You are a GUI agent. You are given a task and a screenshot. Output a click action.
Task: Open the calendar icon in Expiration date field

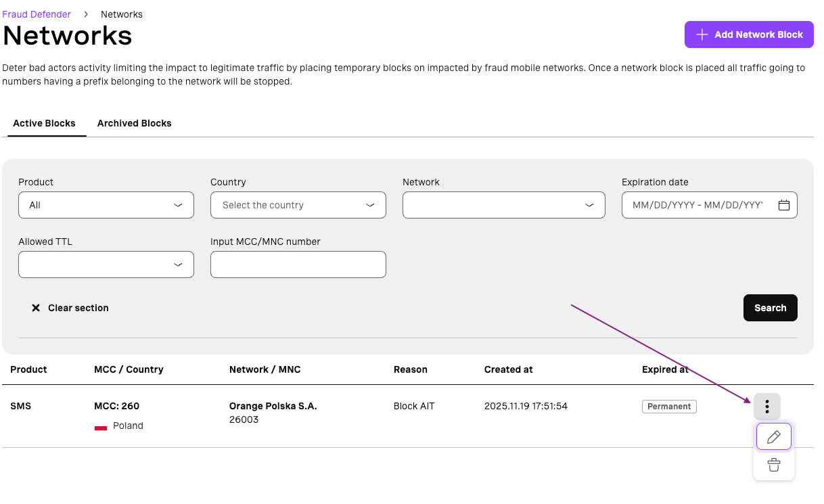coord(784,204)
